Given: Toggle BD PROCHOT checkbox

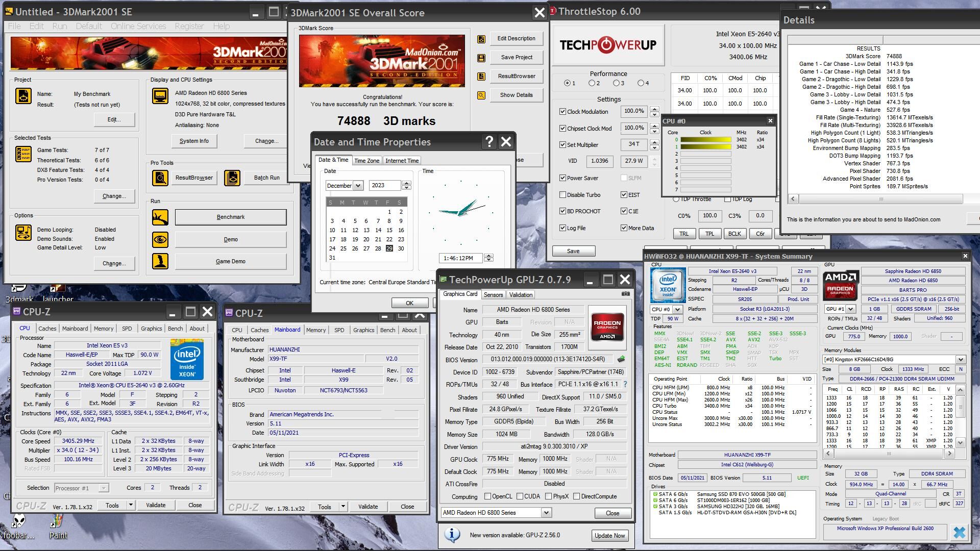Looking at the screenshot, I should (562, 211).
